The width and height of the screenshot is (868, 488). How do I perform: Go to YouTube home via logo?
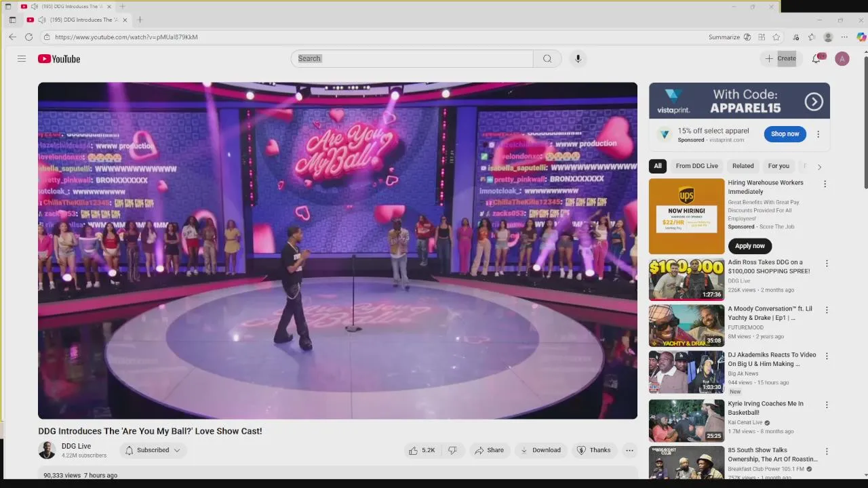click(x=59, y=59)
